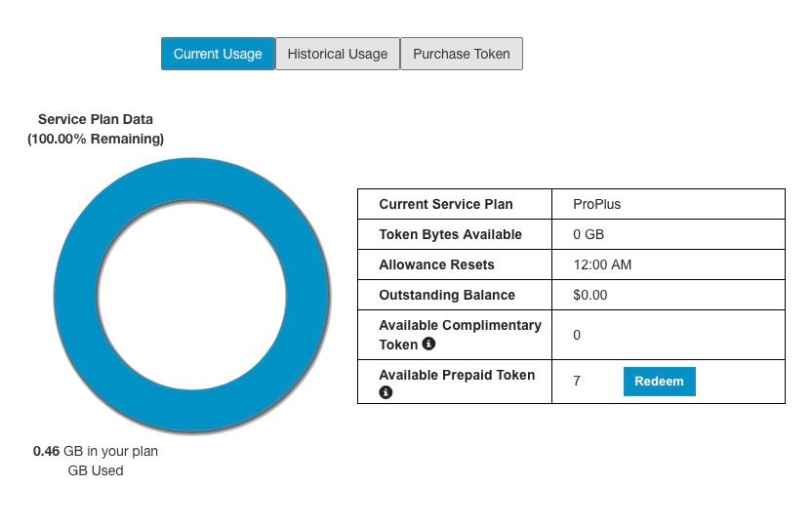Go to the Purchase Token tab

point(462,54)
